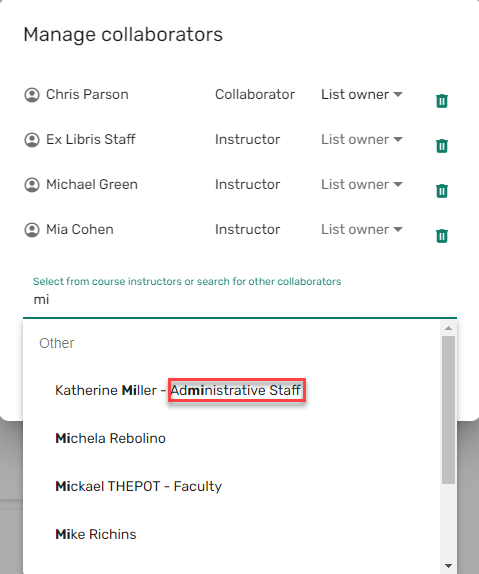The height and width of the screenshot is (574, 479).
Task: Click the name Ex Libris Staff
Action: [x=90, y=139]
